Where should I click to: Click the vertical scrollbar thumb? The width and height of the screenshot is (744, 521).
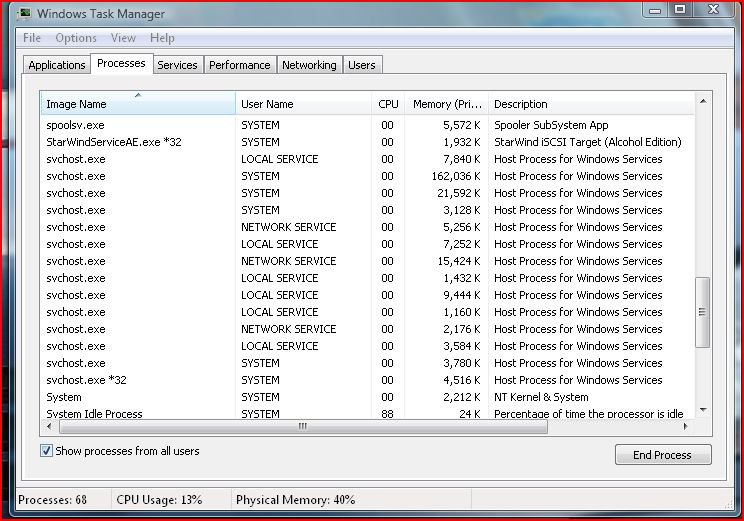tap(703, 312)
